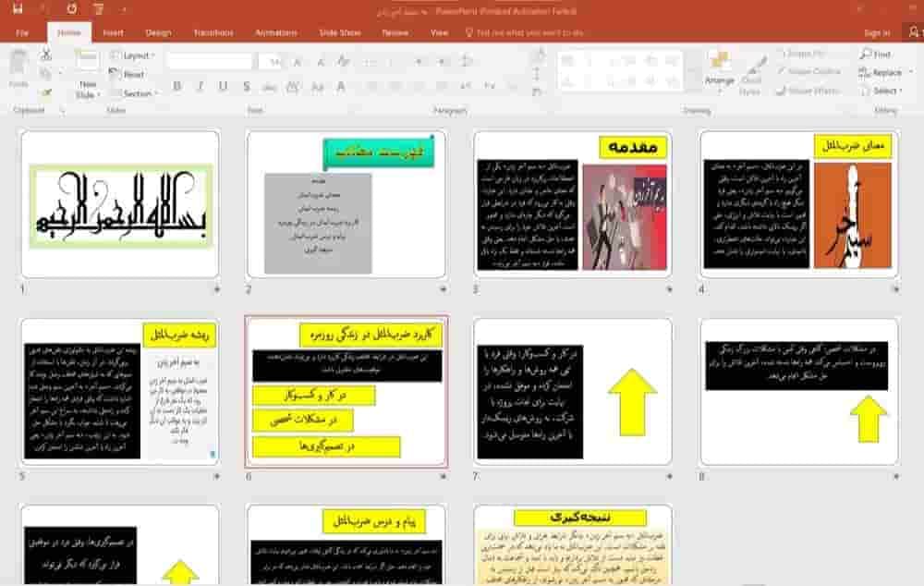Switch to the Slide Show tab
This screenshot has height=586, width=924.
[x=340, y=32]
